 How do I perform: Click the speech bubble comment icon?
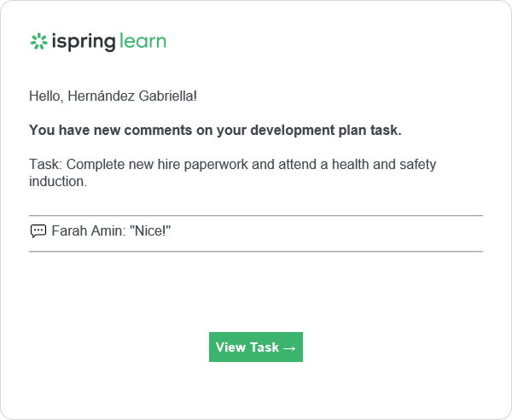(x=38, y=231)
